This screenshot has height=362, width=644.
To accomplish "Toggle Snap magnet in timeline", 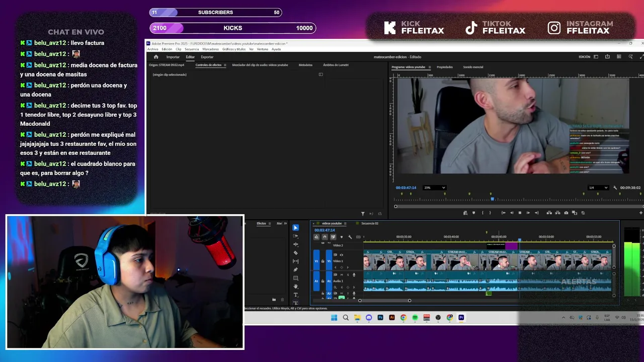I will [325, 237].
